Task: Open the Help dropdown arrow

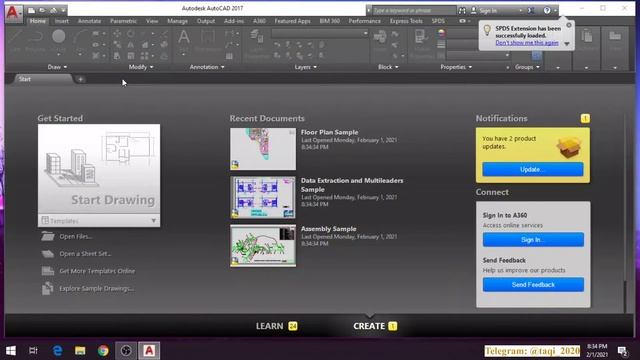Action: point(555,11)
